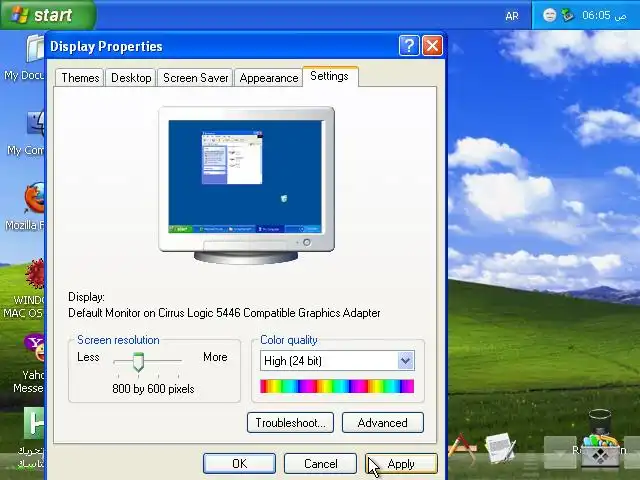Open the Start menu
This screenshot has height=480, width=640.
pos(48,15)
